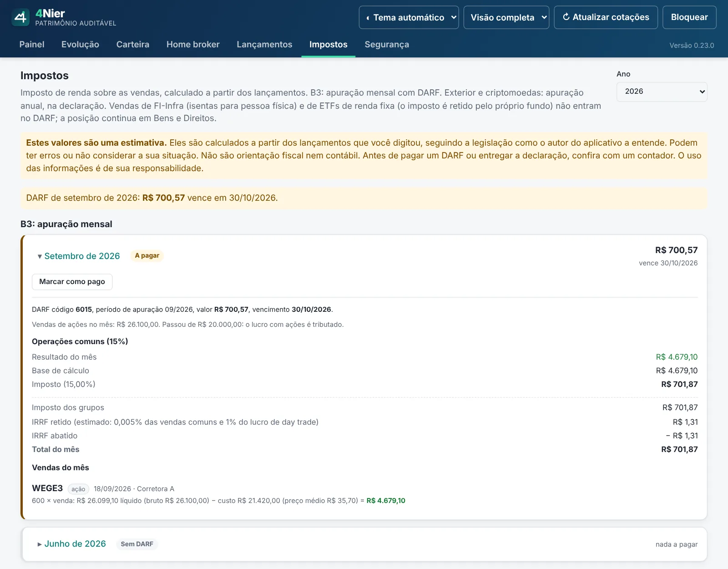Go to the Painel tab
This screenshot has width=728, height=569.
point(32,44)
